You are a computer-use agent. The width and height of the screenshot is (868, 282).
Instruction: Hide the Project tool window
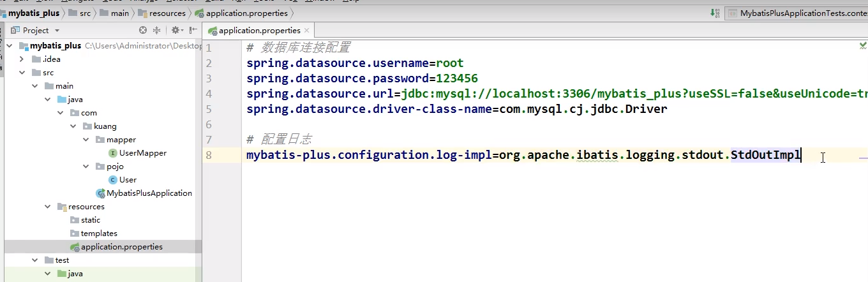point(192,30)
